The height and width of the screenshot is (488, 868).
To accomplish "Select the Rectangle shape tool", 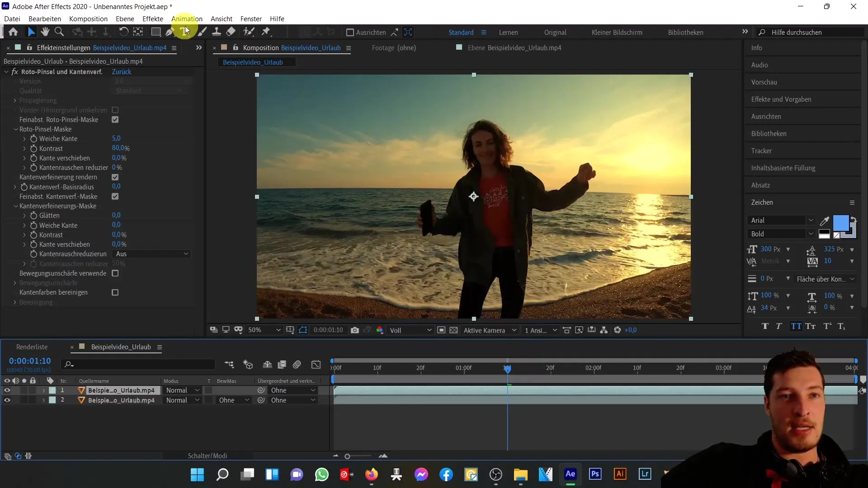I will (x=156, y=32).
